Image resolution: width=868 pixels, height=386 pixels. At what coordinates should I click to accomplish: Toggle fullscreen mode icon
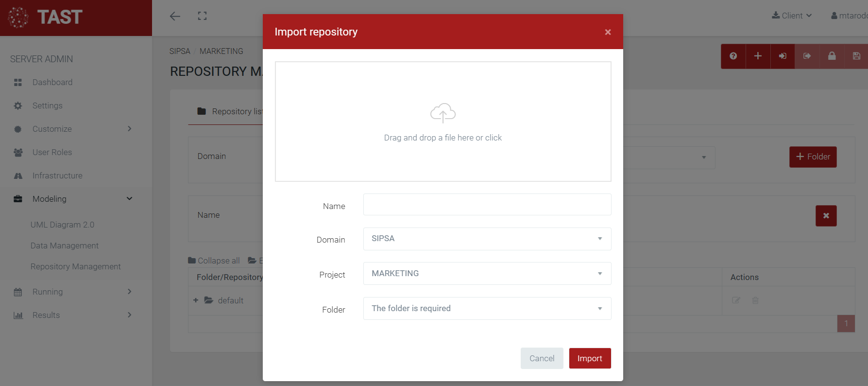pyautogui.click(x=202, y=16)
